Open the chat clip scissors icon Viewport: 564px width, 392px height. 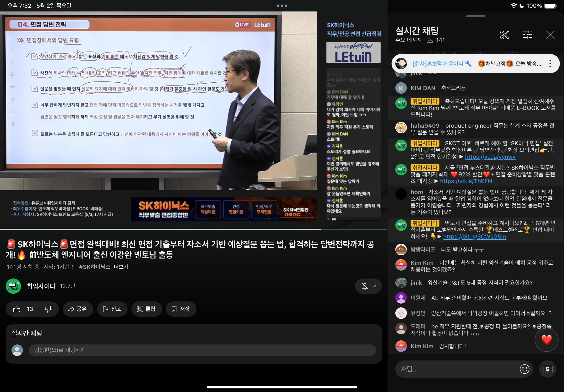[504, 35]
